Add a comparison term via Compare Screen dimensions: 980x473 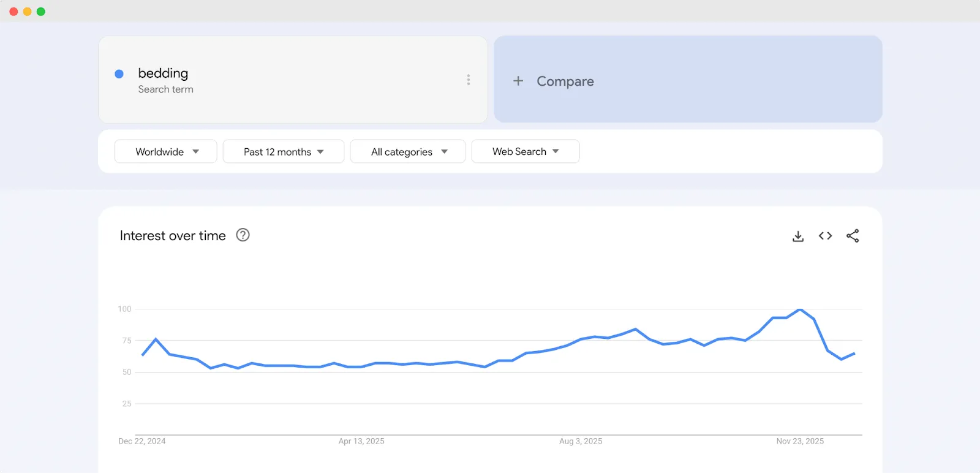(688, 79)
